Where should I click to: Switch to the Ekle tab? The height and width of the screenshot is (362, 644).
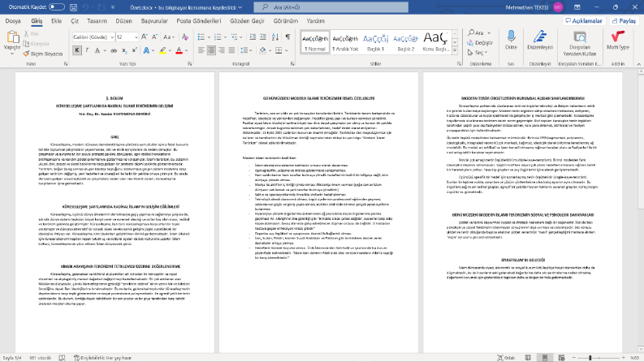(x=56, y=21)
